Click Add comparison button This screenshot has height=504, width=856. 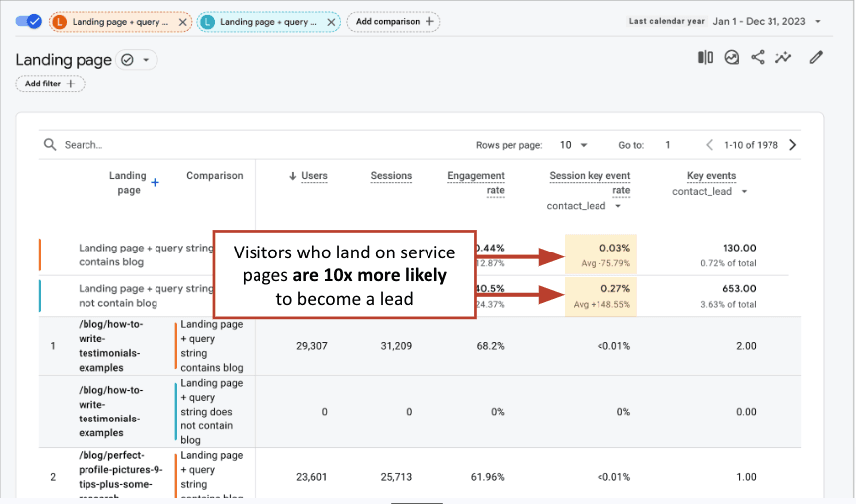[395, 21]
